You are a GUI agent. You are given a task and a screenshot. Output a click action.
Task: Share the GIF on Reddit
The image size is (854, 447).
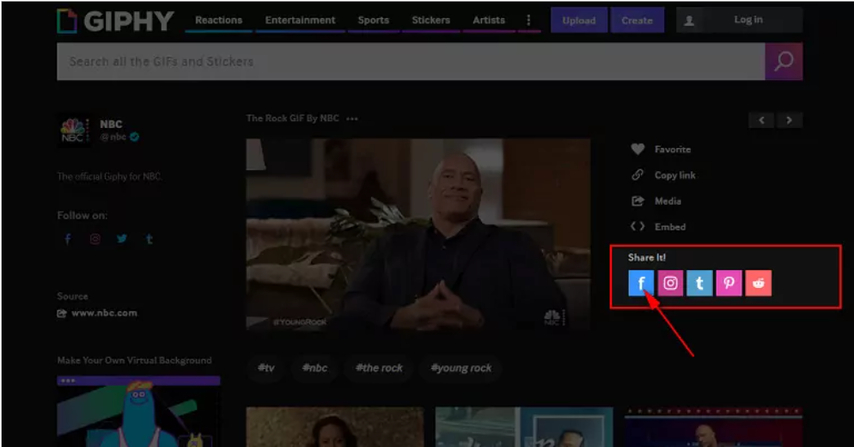point(758,283)
